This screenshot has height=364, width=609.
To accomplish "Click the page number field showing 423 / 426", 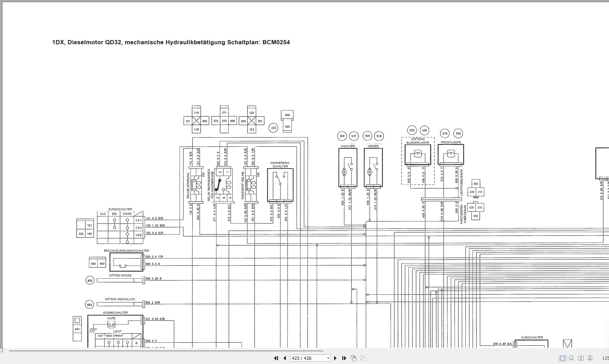I will click(305, 358).
